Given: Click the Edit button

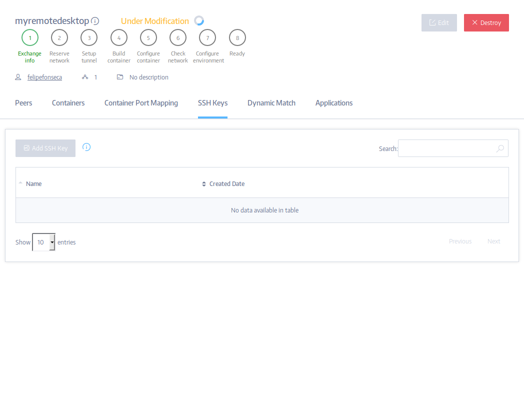Looking at the screenshot, I should 439,22.
